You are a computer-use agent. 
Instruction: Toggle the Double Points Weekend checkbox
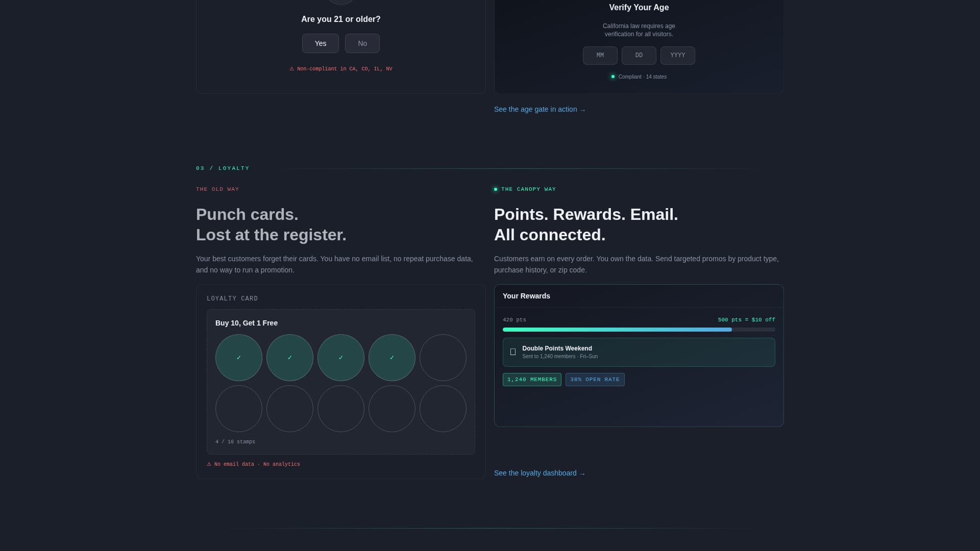click(x=512, y=352)
